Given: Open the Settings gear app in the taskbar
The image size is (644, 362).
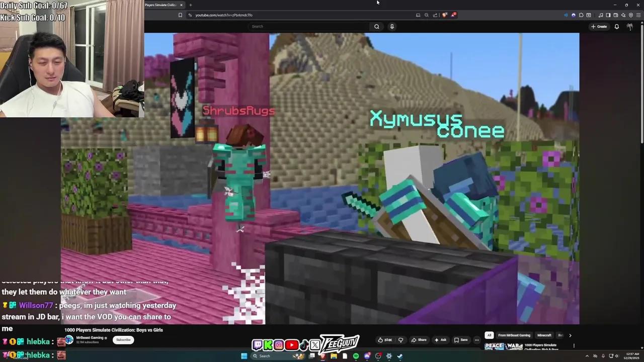Looking at the screenshot, I should [389, 356].
